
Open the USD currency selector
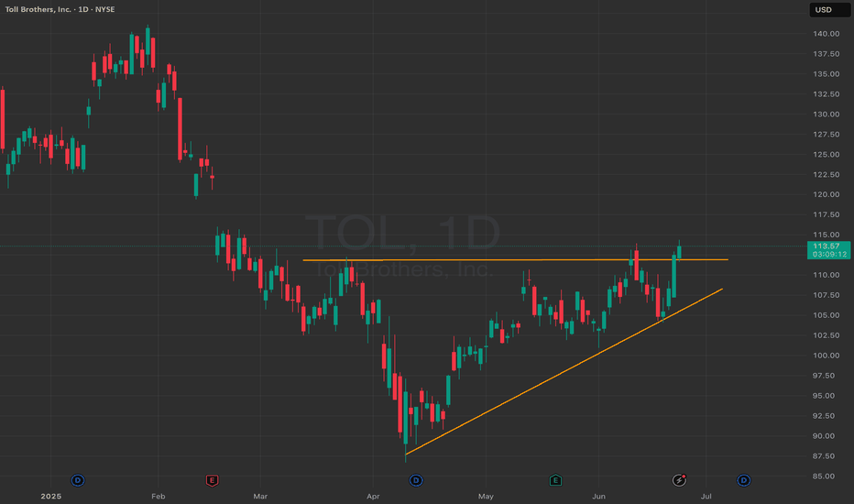[x=829, y=10]
